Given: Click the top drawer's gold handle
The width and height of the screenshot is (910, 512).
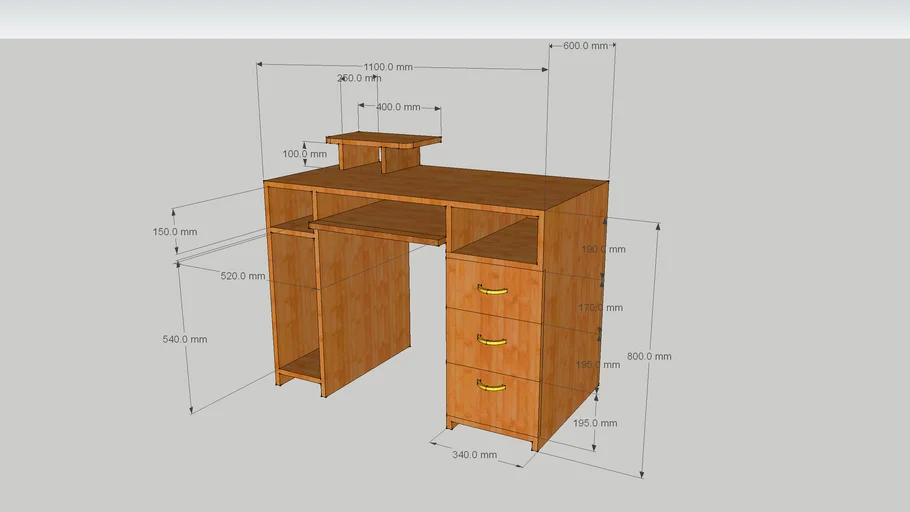Looking at the screenshot, I should coord(492,291).
